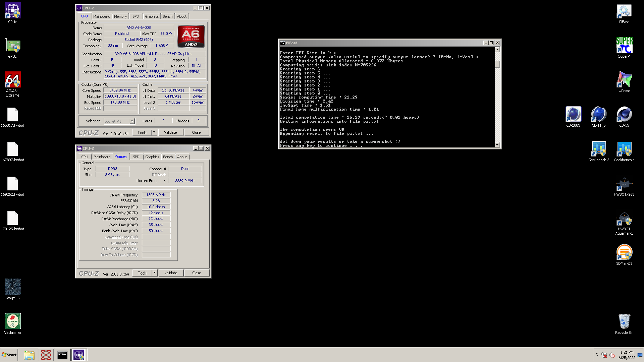The image size is (644, 362).
Task: Open the GPUz desktop shortcut
Action: [x=12, y=48]
